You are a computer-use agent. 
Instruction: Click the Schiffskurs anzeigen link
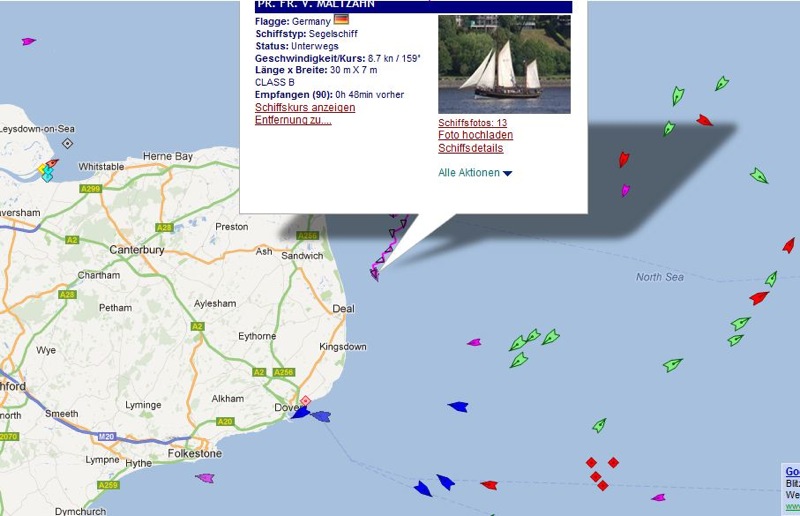pyautogui.click(x=305, y=107)
